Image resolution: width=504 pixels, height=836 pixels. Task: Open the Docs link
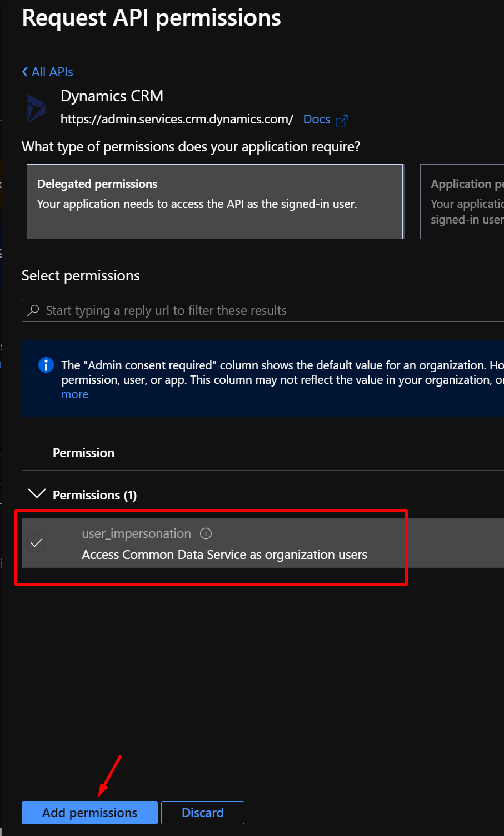(317, 120)
